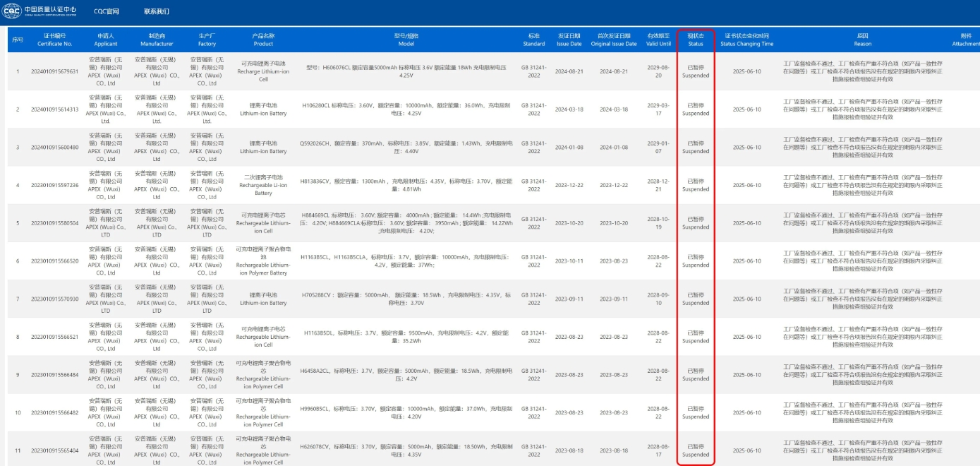Click the Applicant cell in row number 6
The image size is (980, 466).
[106, 261]
